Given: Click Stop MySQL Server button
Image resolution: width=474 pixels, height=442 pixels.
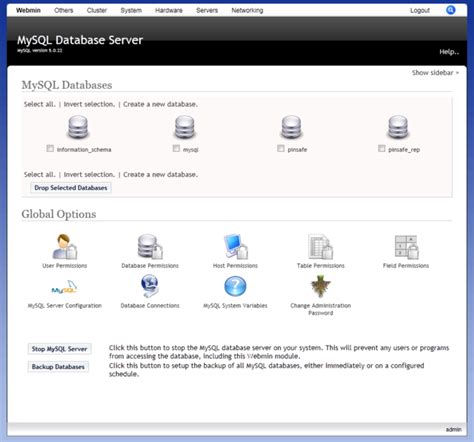Looking at the screenshot, I should (x=59, y=349).
